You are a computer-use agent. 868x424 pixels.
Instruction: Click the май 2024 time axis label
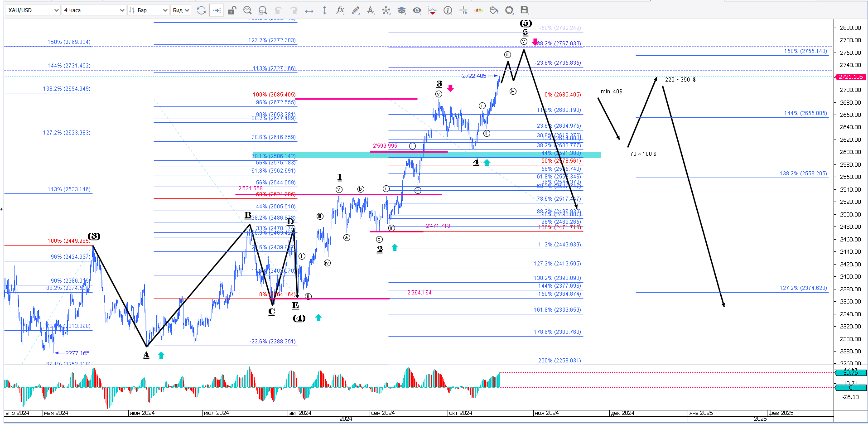56,413
